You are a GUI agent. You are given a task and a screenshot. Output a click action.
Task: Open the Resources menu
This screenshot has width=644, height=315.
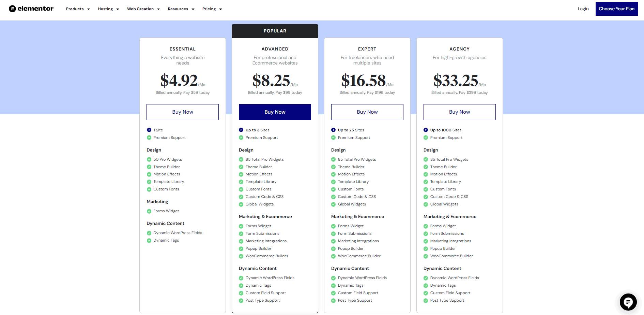click(181, 9)
